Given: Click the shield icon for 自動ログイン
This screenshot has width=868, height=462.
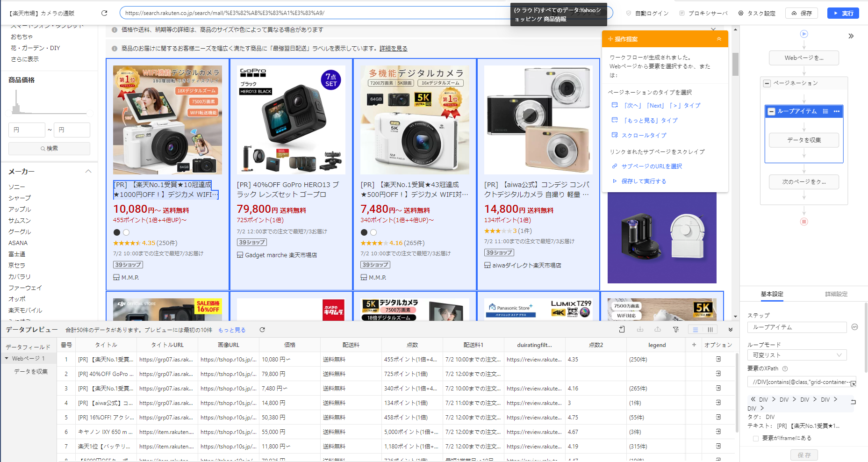Looking at the screenshot, I should pos(629,13).
